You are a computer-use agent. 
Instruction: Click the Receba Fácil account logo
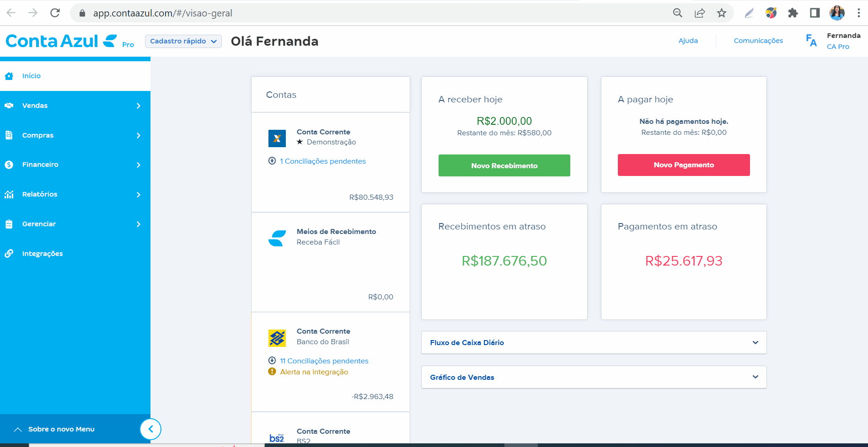(x=277, y=238)
